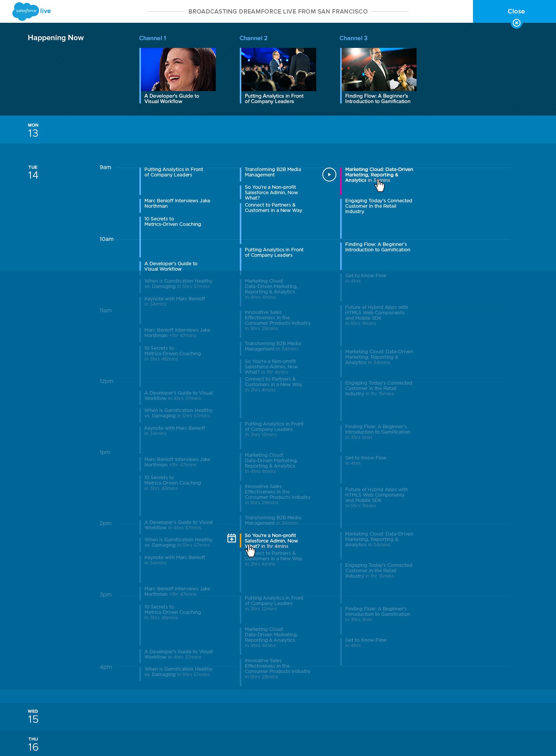Click 'Finding Flow' caption under Channel 3 thumbnail

(378, 99)
